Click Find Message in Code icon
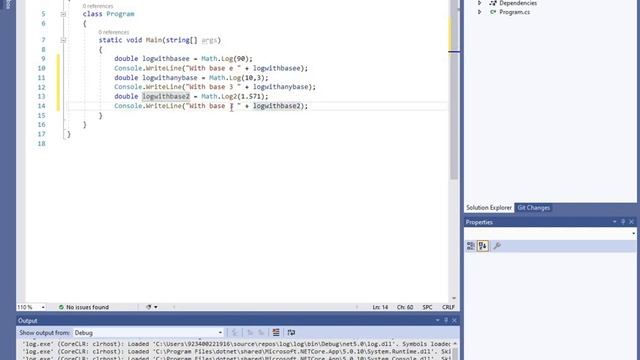640x360 pixels. [x=235, y=333]
